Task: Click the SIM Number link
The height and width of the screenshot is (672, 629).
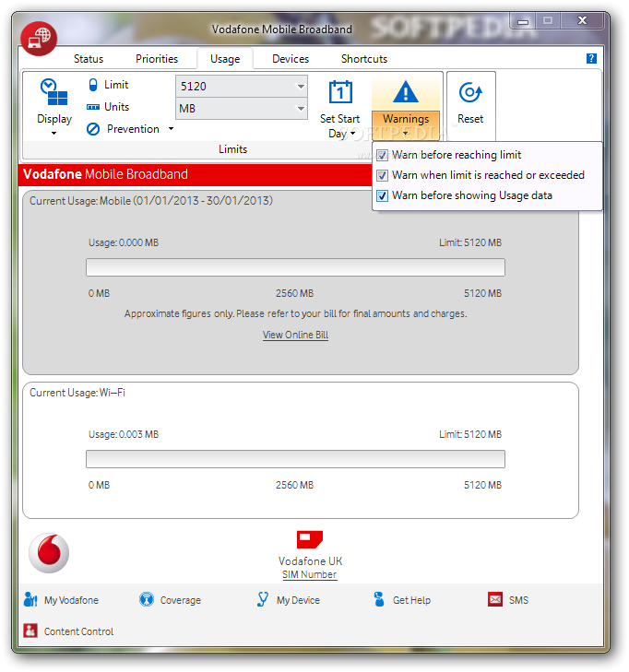Action: (x=310, y=574)
